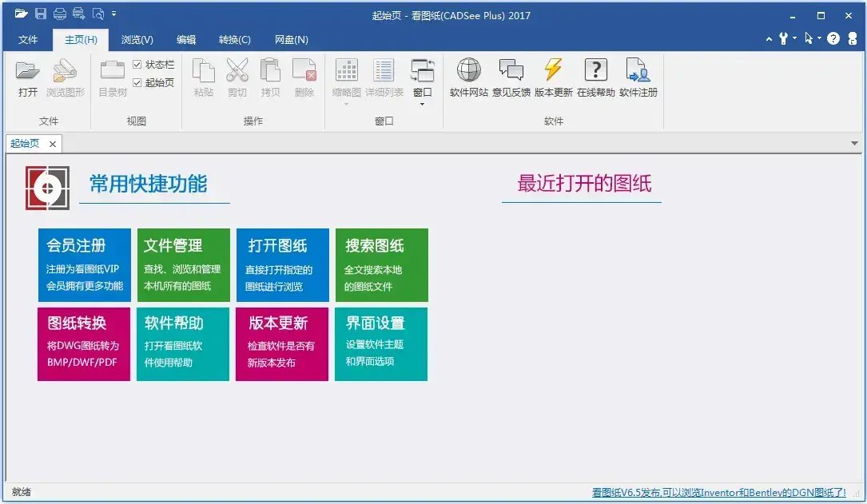Viewport: 867px width, 504px height.
Task: Click the 最近打开的图纸 heading
Action: (x=584, y=184)
